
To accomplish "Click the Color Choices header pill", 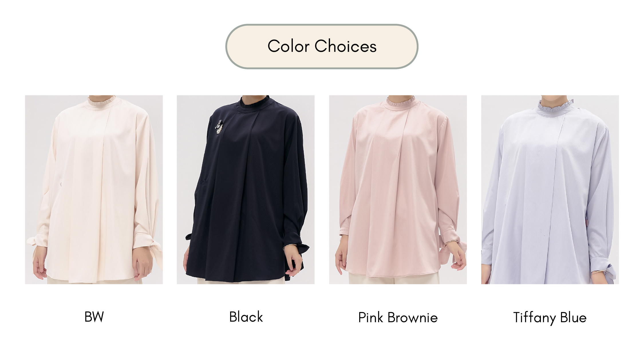I will click(322, 46).
